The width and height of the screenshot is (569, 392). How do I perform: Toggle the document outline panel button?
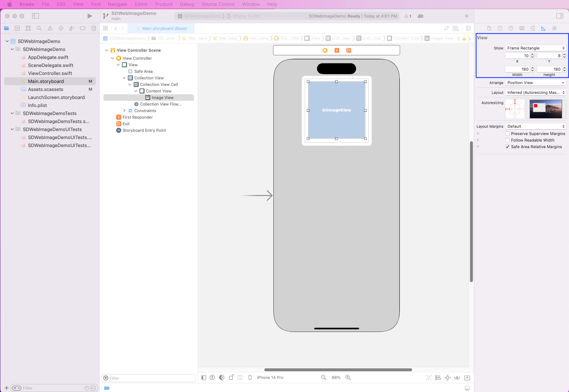[x=204, y=378]
